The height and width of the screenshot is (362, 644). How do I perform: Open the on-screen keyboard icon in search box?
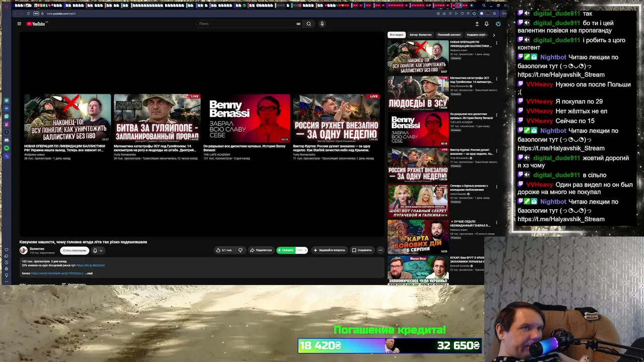(298, 24)
